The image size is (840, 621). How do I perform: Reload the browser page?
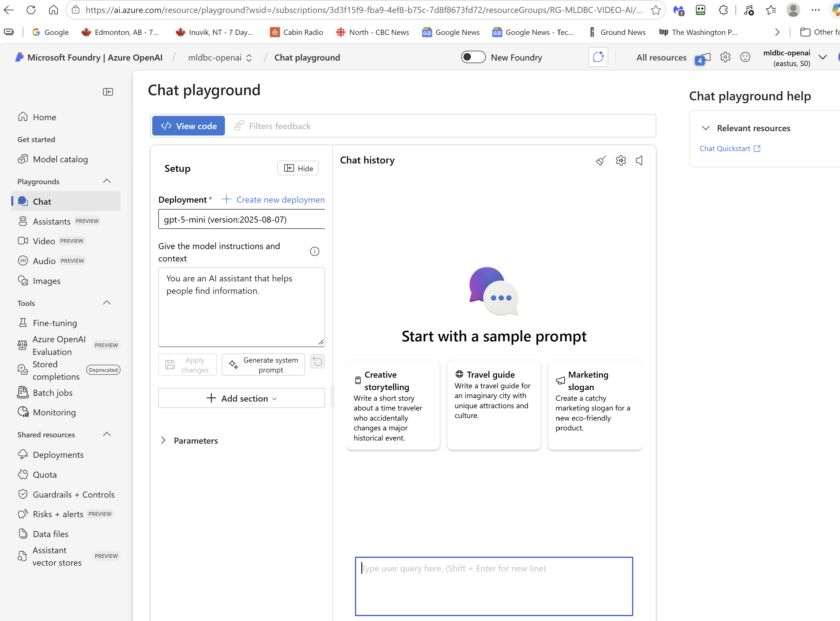pos(31,10)
